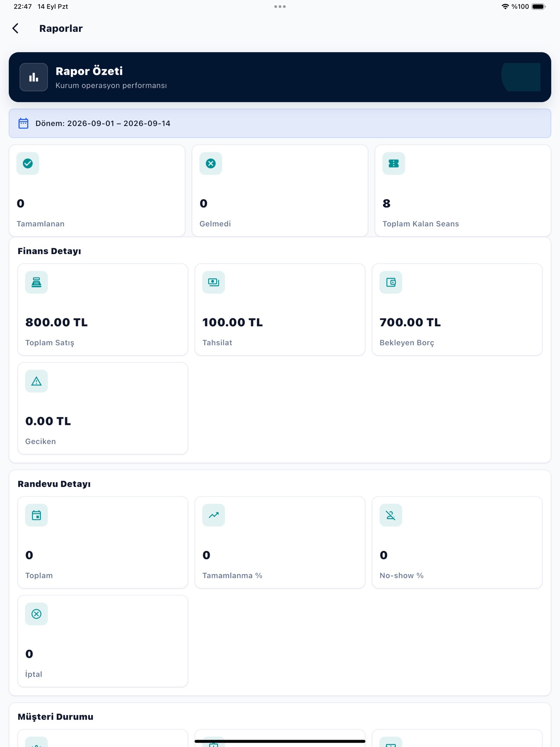Viewport: 560px width, 747px height.
Task: Tap the warning triangle icon for Geciken
Action: click(x=36, y=381)
